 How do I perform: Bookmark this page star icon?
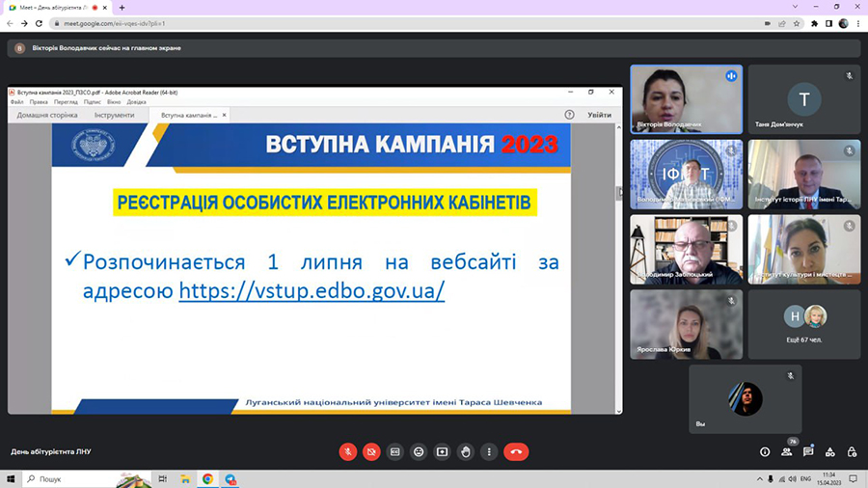797,24
